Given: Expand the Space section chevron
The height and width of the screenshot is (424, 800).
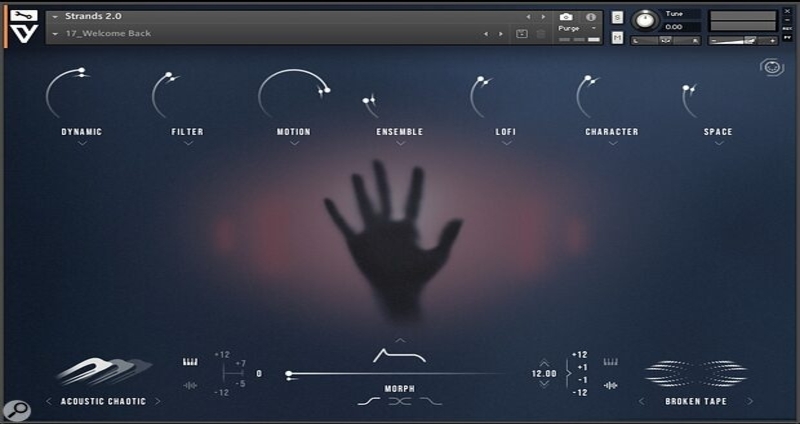Looking at the screenshot, I should pyautogui.click(x=719, y=144).
